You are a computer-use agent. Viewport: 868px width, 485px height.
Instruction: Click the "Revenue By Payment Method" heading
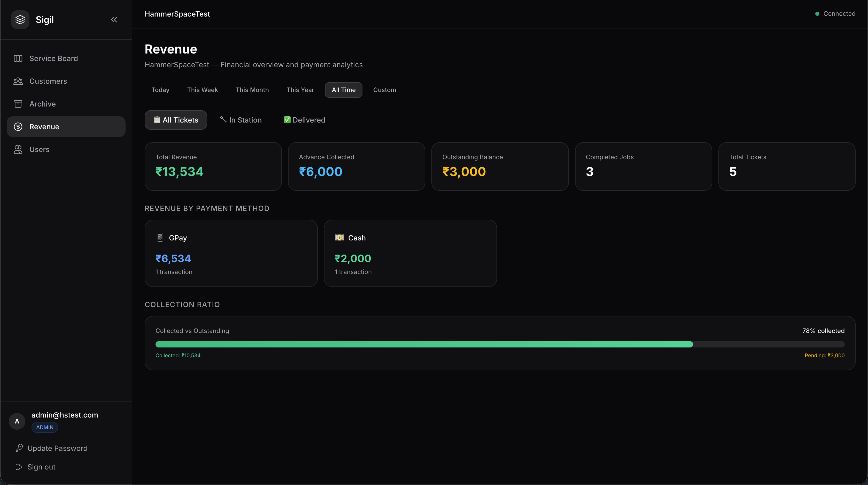207,208
